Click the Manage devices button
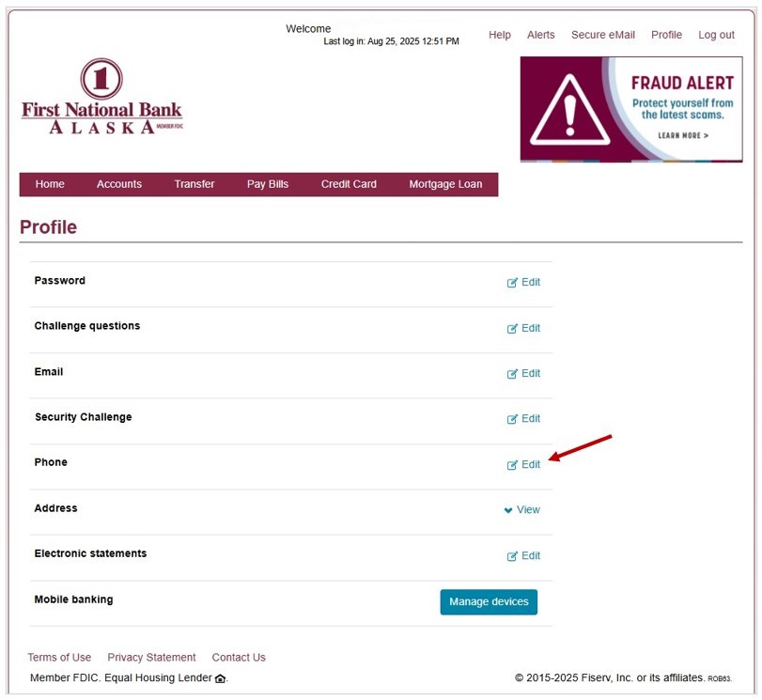Image resolution: width=762 pixels, height=700 pixels. click(x=489, y=601)
